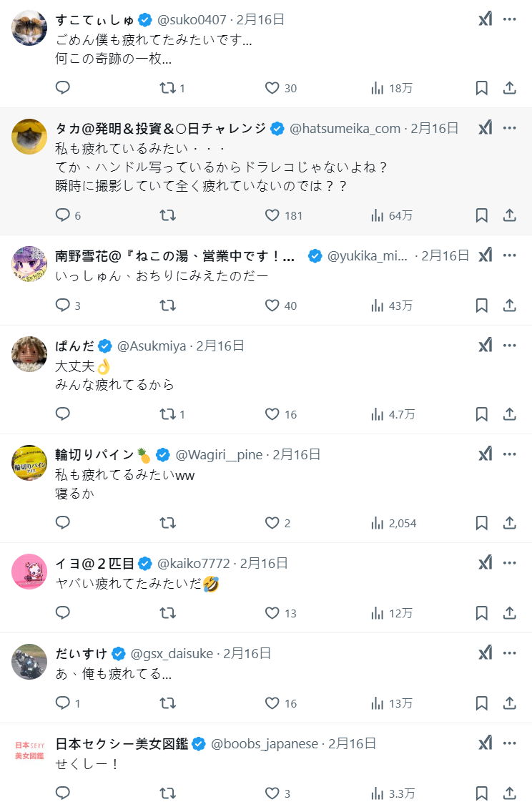Reply to だいすけ's post
532x807 pixels.
tap(63, 703)
